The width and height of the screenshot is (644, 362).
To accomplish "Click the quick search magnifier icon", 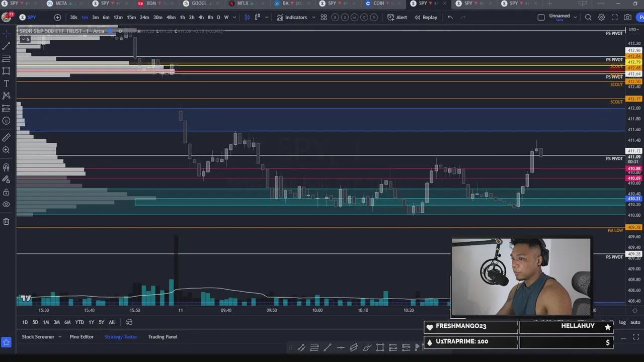I will 588,17.
